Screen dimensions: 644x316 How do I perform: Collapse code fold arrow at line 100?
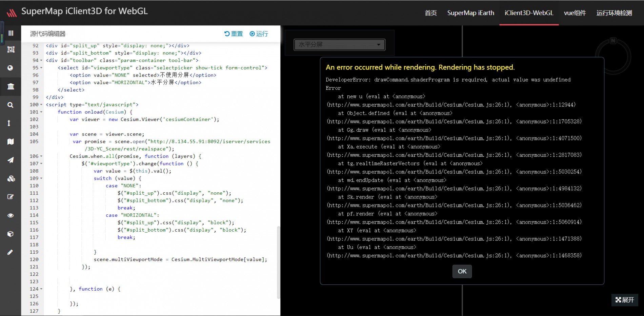click(x=41, y=105)
